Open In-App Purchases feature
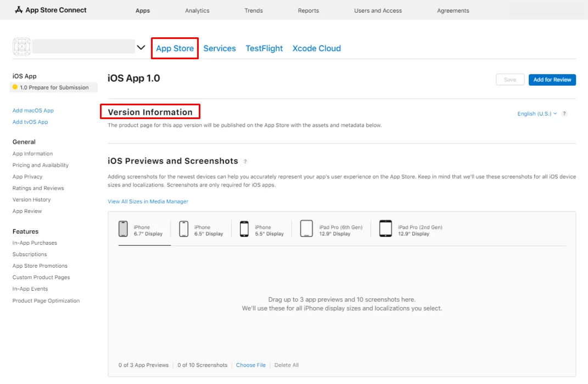Image resolution: width=588 pixels, height=384 pixels. tap(35, 243)
